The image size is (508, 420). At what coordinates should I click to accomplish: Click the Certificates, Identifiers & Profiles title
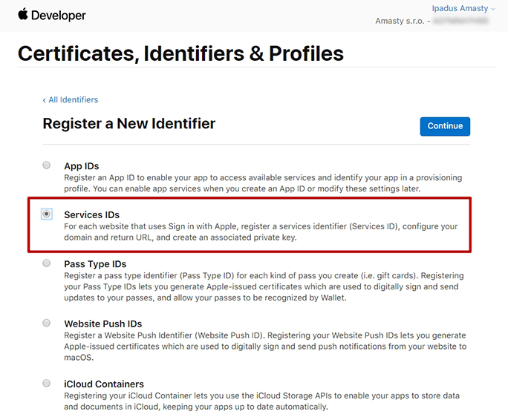(180, 53)
